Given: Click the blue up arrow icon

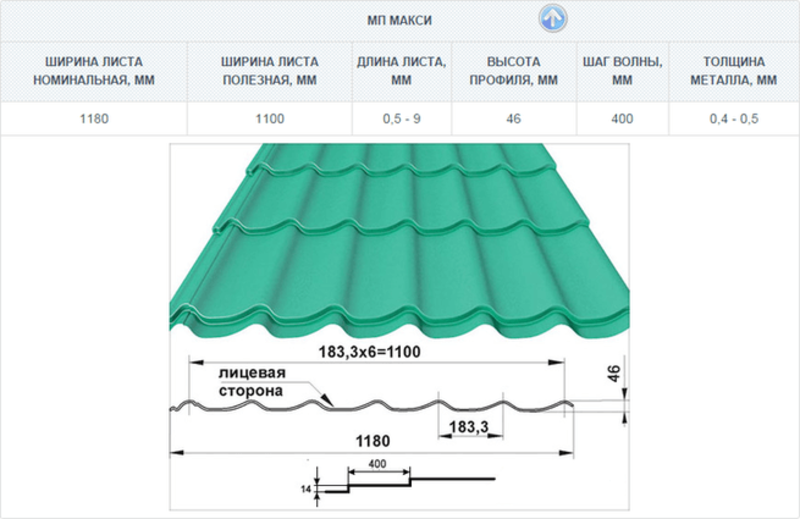Looking at the screenshot, I should [552, 18].
